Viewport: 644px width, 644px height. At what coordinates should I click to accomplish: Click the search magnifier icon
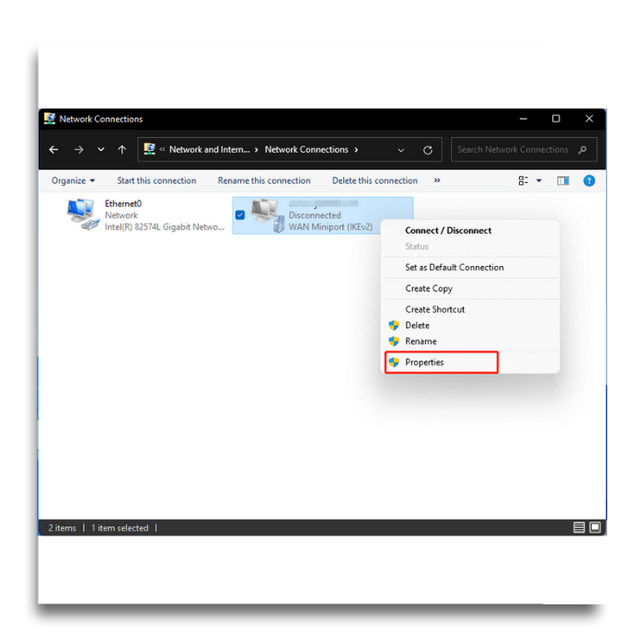[x=582, y=149]
